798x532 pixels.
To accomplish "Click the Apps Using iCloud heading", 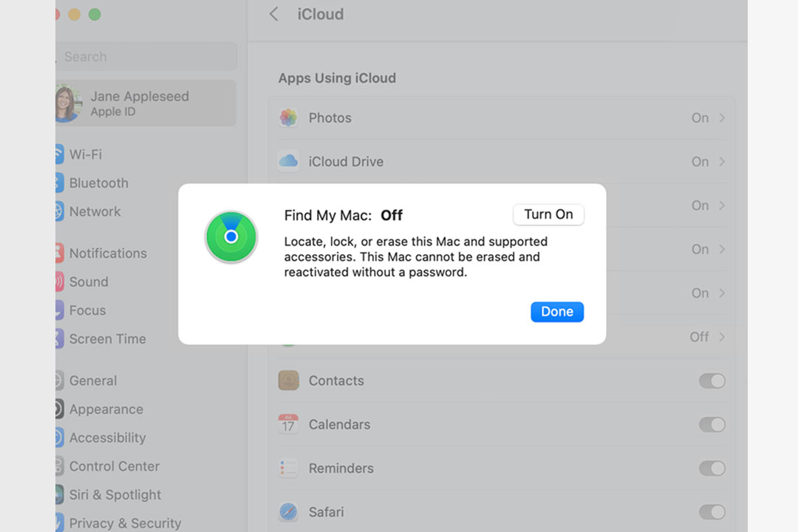I will [x=337, y=78].
